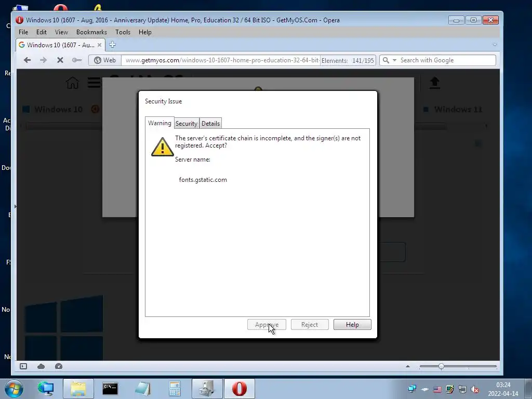Click the status bar up-arrow expander
This screenshot has height=399, width=532.
click(x=408, y=366)
